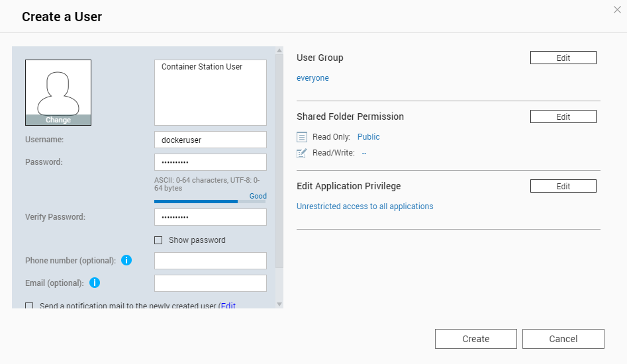
Task: Check Send a notification mail option
Action: (x=29, y=306)
